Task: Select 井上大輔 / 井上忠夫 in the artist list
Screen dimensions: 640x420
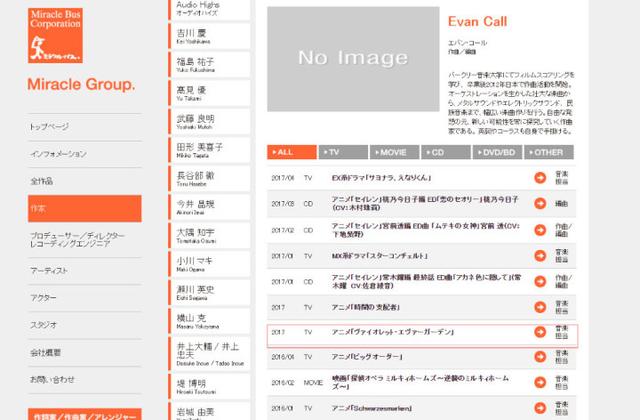Action: 209,354
